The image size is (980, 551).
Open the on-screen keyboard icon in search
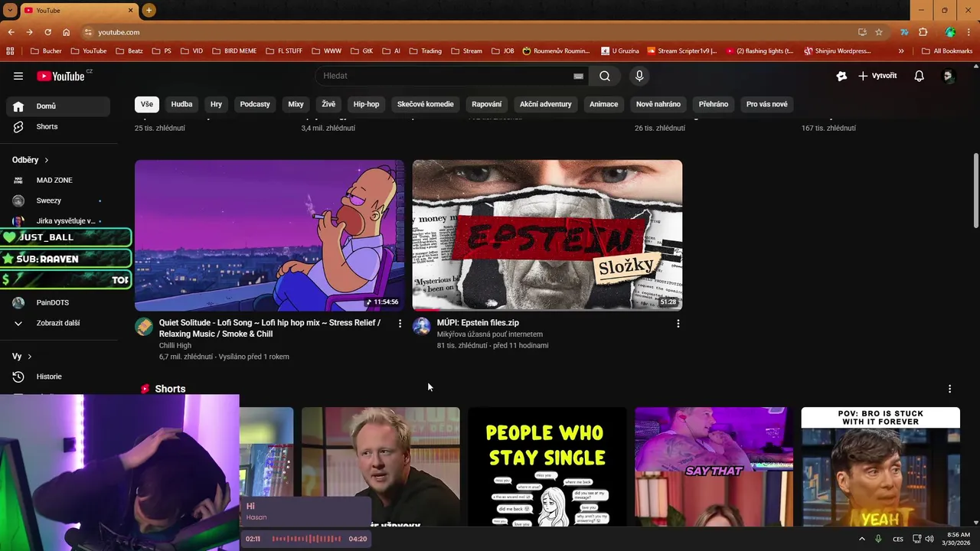[x=578, y=76]
